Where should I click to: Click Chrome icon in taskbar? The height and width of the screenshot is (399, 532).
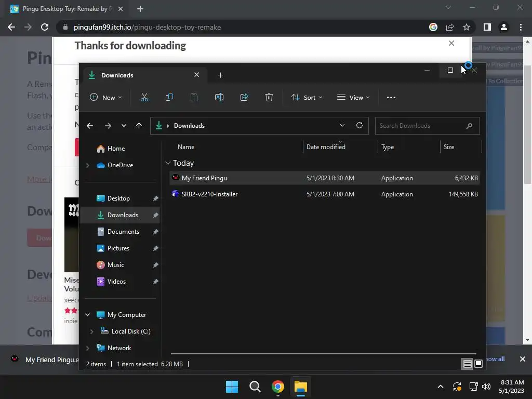coord(277,387)
